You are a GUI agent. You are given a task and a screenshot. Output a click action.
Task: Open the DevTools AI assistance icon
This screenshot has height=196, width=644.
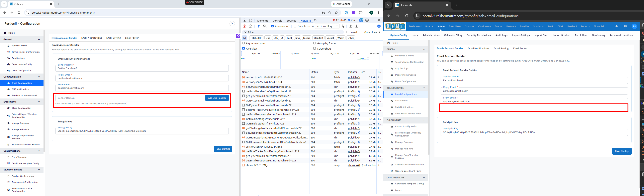361,20
